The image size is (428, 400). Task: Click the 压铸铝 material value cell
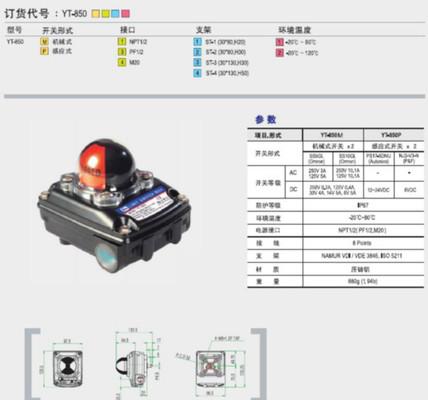pos(363,269)
